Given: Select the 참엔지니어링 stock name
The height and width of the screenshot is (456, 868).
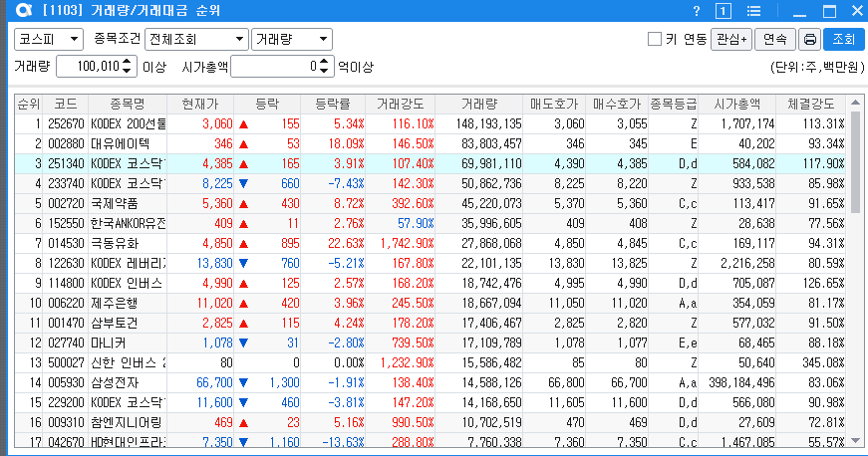Looking at the screenshot, I should (127, 422).
